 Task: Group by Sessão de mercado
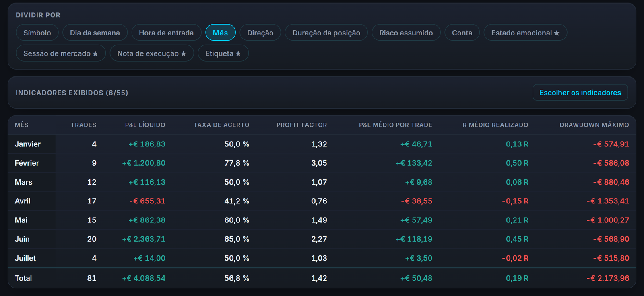coord(61,53)
